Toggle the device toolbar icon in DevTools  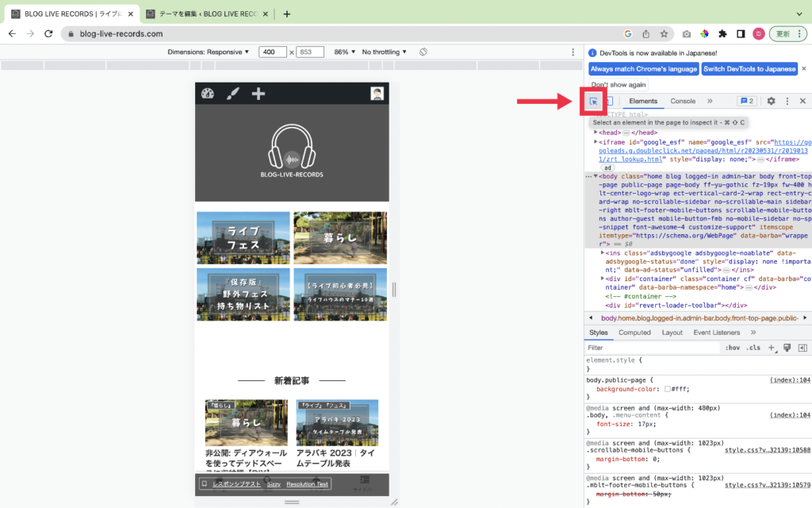(x=610, y=102)
